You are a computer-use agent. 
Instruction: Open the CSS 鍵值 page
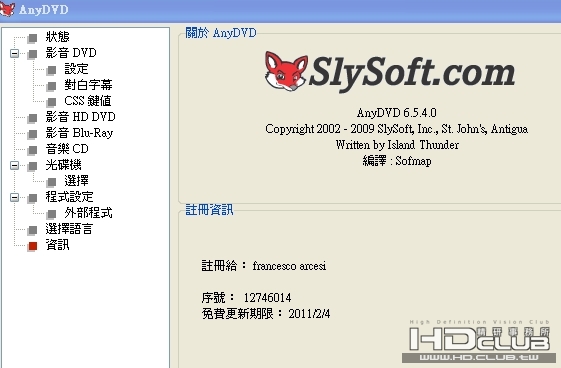pyautogui.click(x=88, y=101)
